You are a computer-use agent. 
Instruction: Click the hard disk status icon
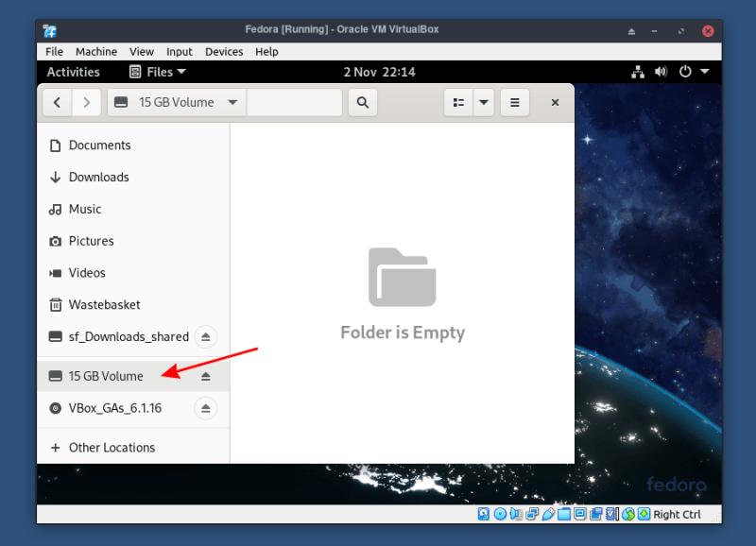tap(482, 515)
